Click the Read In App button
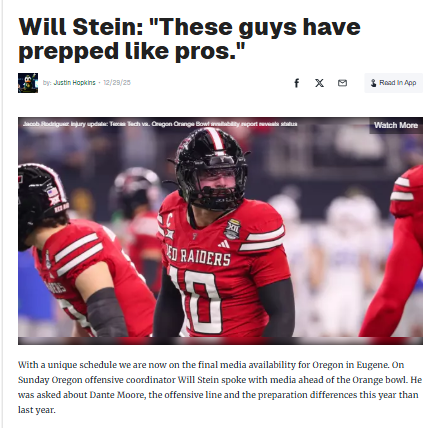443x428 pixels. [x=393, y=83]
